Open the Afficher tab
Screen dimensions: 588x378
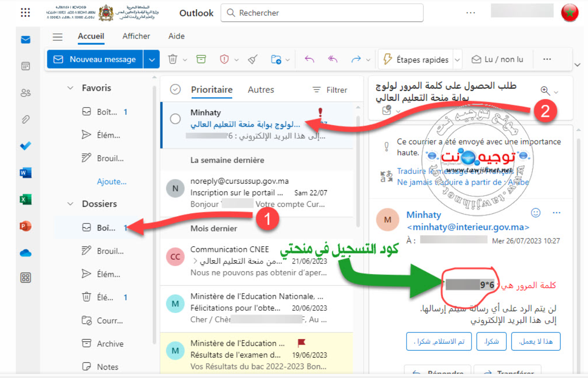click(136, 36)
